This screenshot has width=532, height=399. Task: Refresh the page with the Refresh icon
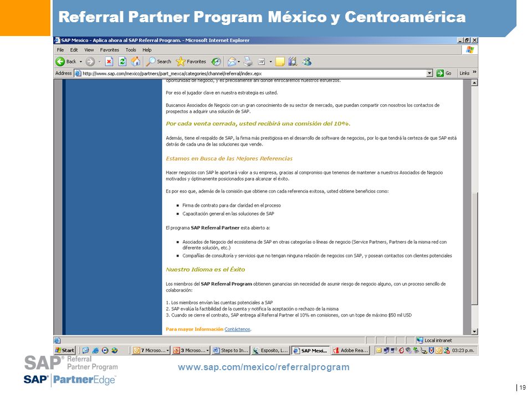click(x=122, y=62)
